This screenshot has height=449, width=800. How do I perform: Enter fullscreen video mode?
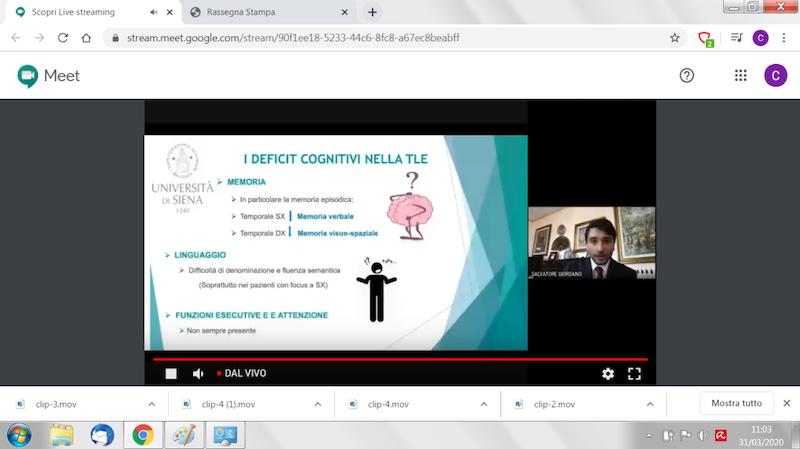[634, 374]
